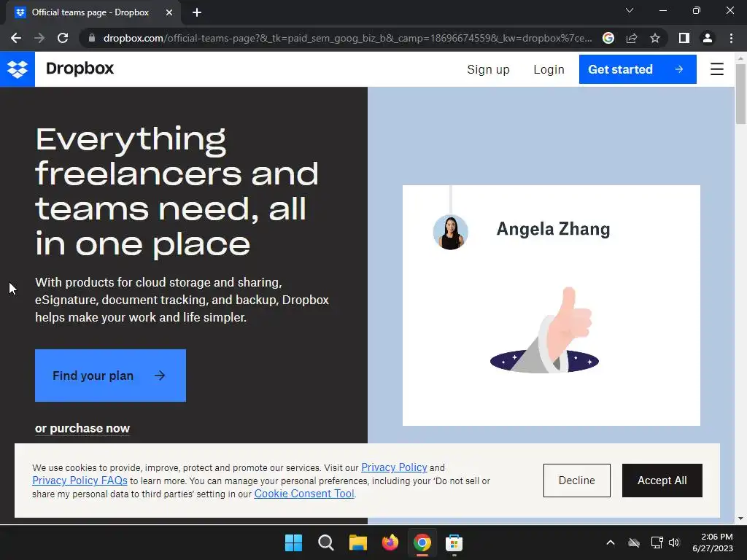Click the Accept All cookies button

[662, 481]
